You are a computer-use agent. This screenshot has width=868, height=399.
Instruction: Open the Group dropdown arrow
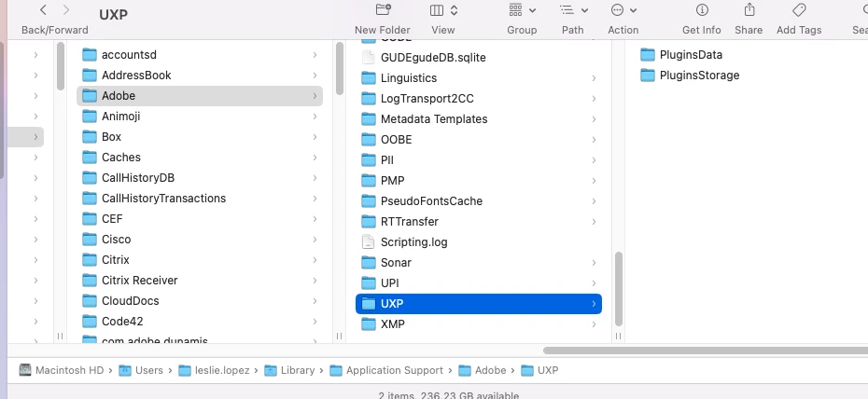532,10
